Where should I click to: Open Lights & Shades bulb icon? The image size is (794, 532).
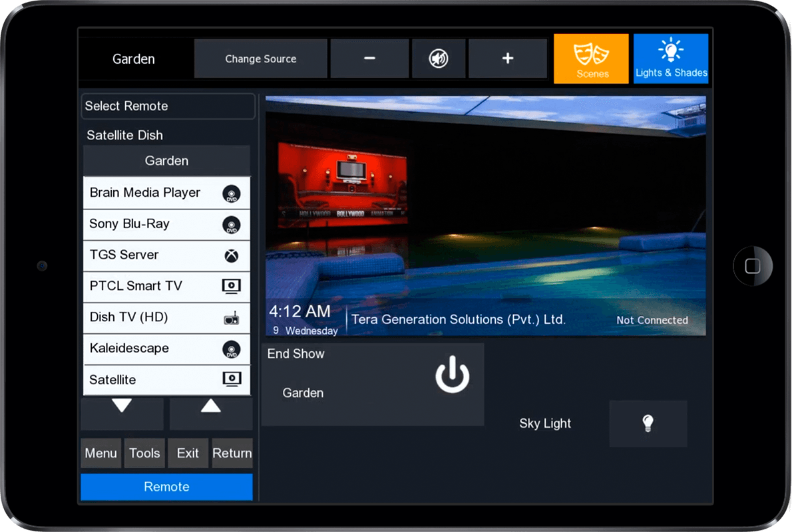[670, 51]
